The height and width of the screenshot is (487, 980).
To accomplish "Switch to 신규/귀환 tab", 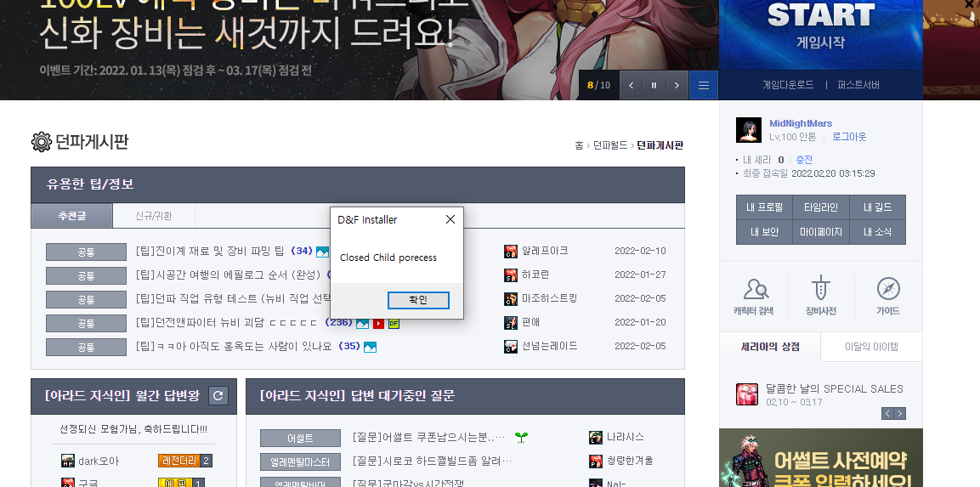I will point(154,216).
